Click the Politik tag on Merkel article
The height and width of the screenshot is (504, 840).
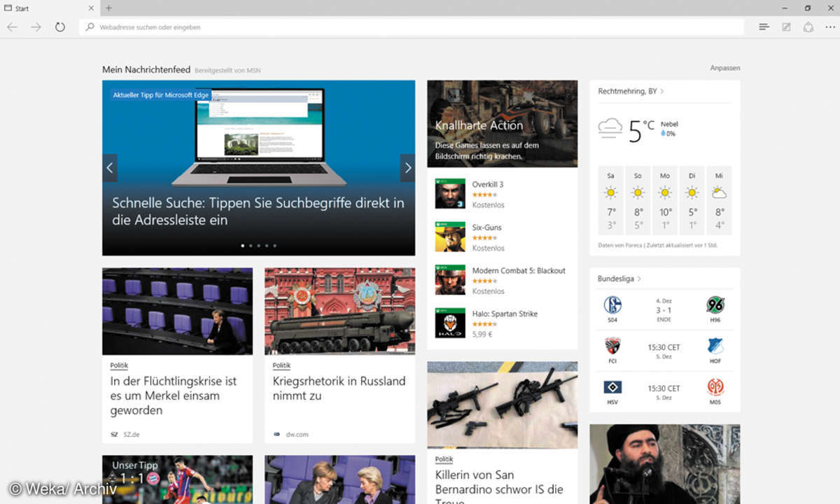[119, 365]
